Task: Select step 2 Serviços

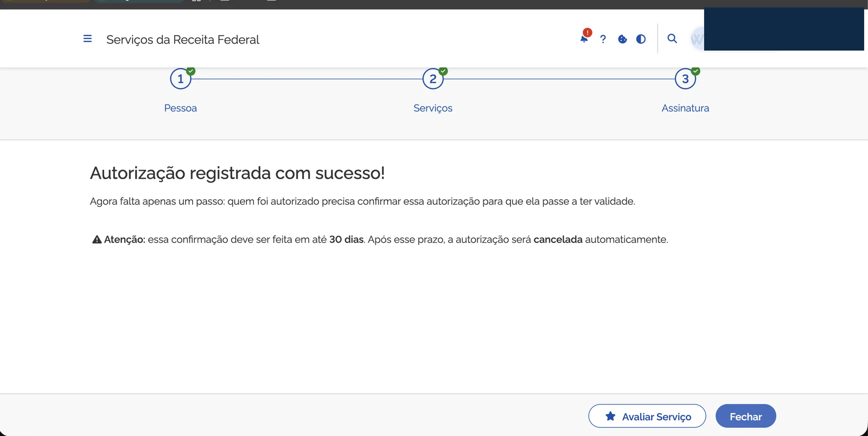Action: coord(432,78)
